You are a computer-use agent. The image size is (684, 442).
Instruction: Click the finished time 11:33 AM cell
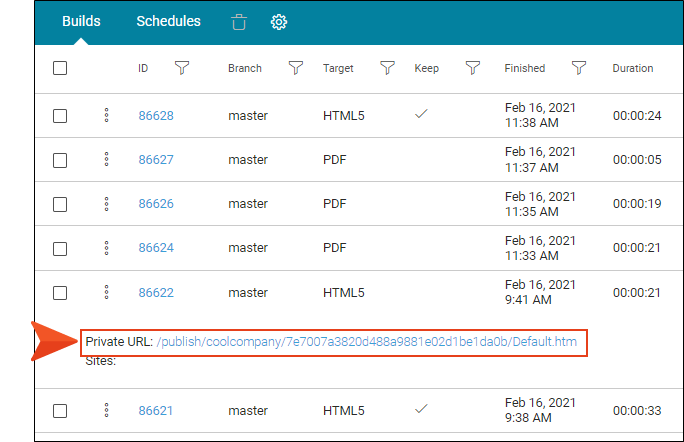coord(532,256)
